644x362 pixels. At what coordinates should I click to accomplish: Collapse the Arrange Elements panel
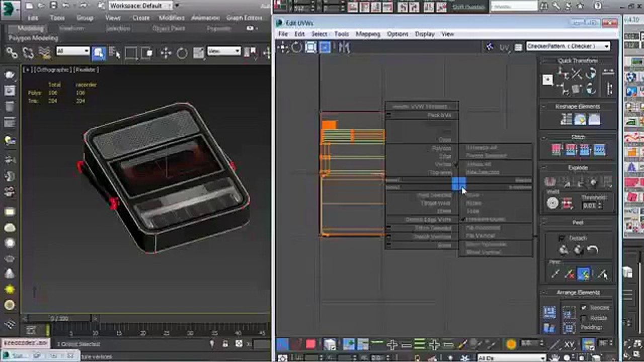coord(544,293)
